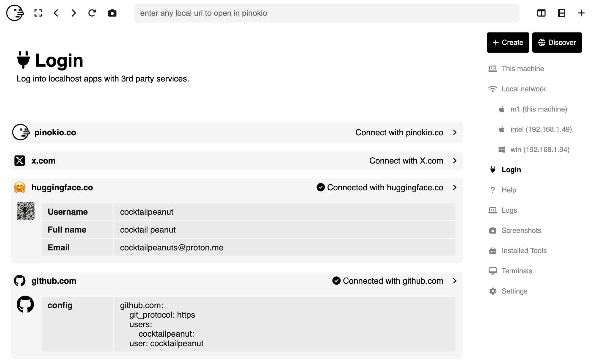Click the Hugging Face profile avatar
The width and height of the screenshot is (593, 364).
point(26,211)
